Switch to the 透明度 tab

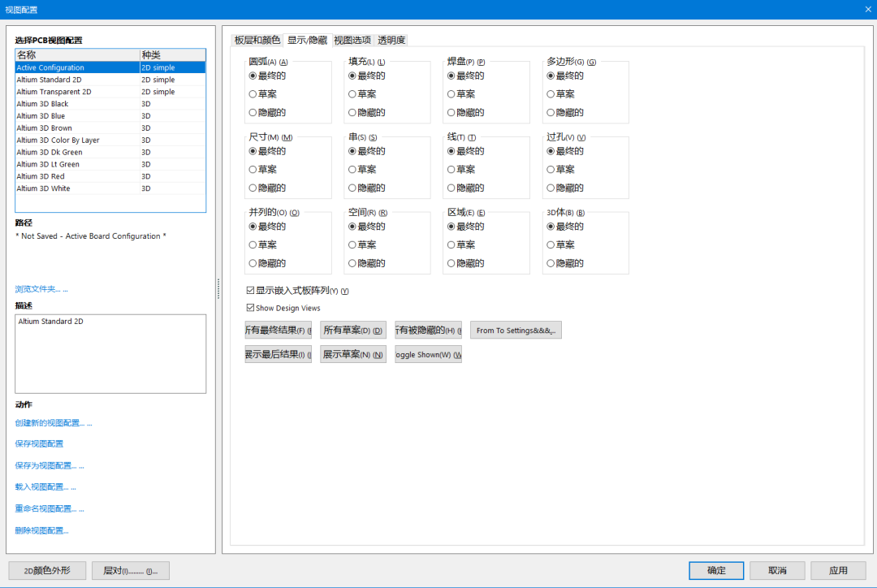(x=391, y=40)
